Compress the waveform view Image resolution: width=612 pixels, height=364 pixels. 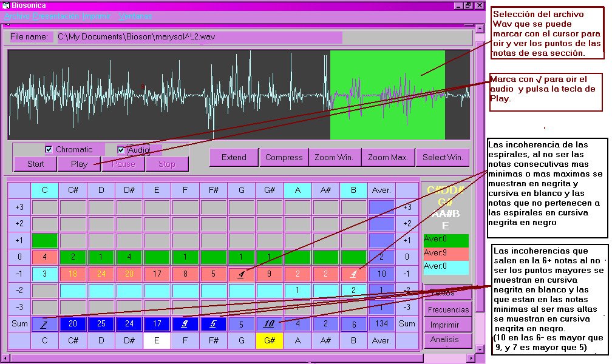point(284,158)
